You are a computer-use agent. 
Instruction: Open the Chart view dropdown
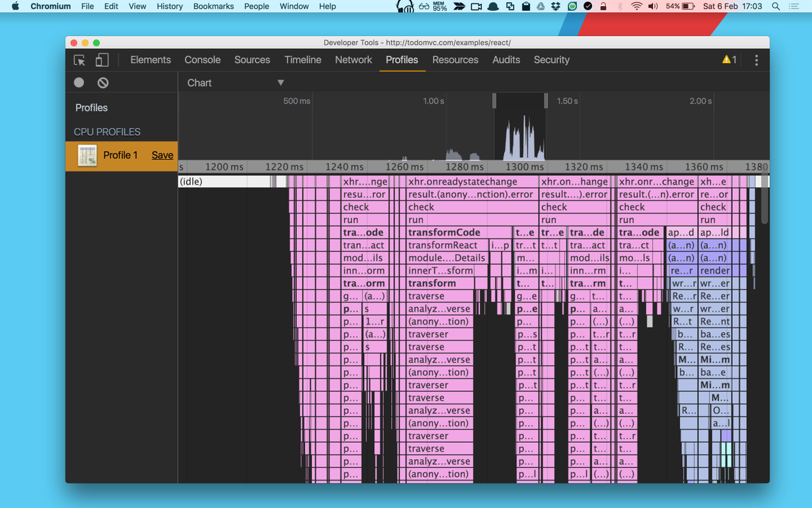(235, 83)
